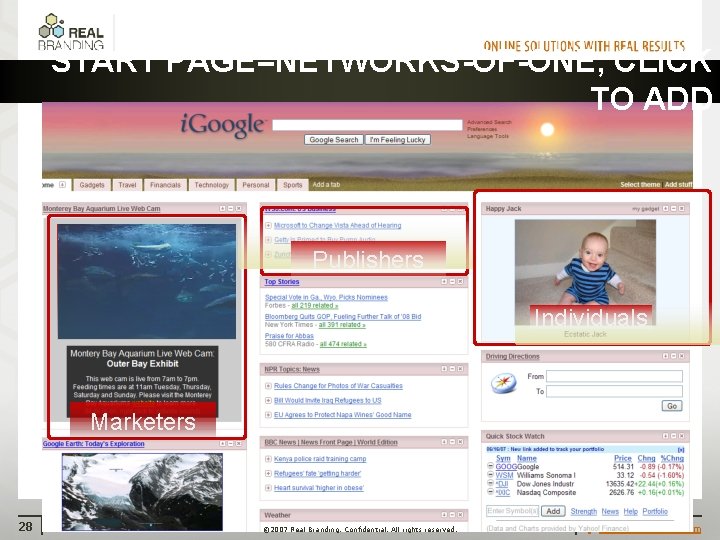Dismiss the portfolio notice with [x]
This screenshot has height=540, width=720.
click(x=681, y=450)
